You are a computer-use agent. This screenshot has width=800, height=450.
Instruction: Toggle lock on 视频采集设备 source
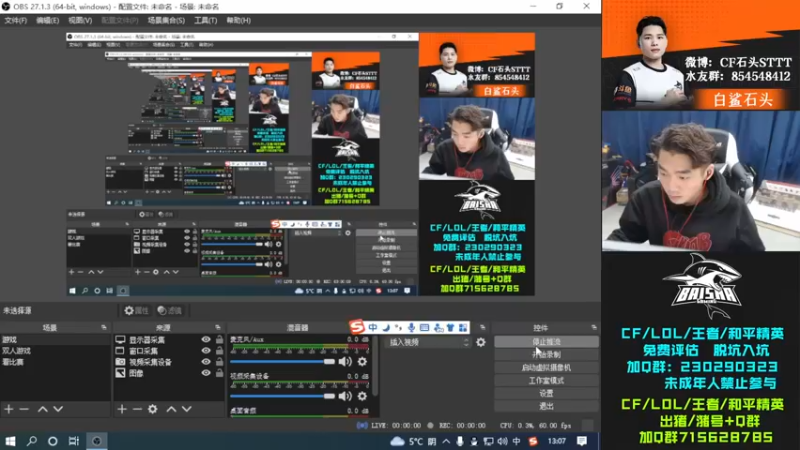[219, 362]
